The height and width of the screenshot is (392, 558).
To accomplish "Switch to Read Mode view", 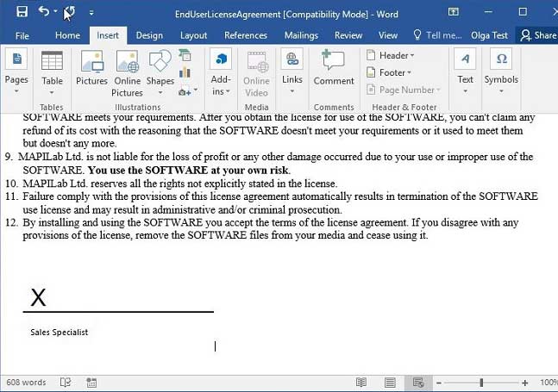I will tap(361, 383).
